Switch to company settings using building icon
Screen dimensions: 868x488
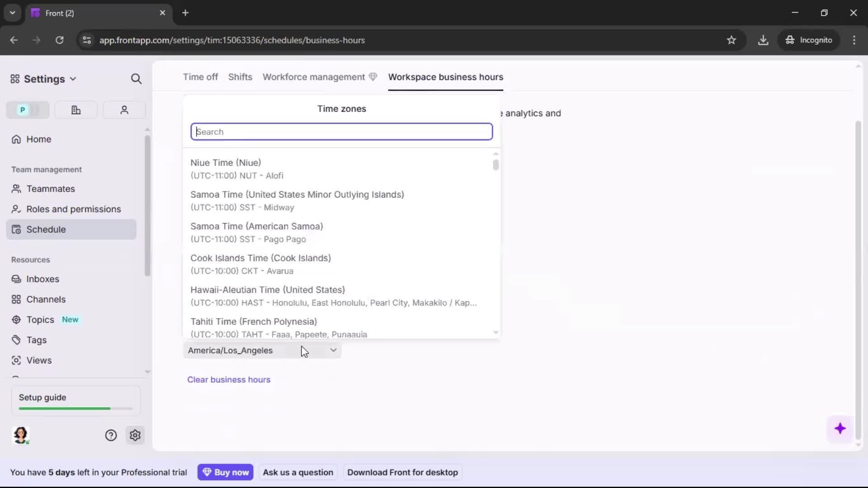pos(75,110)
